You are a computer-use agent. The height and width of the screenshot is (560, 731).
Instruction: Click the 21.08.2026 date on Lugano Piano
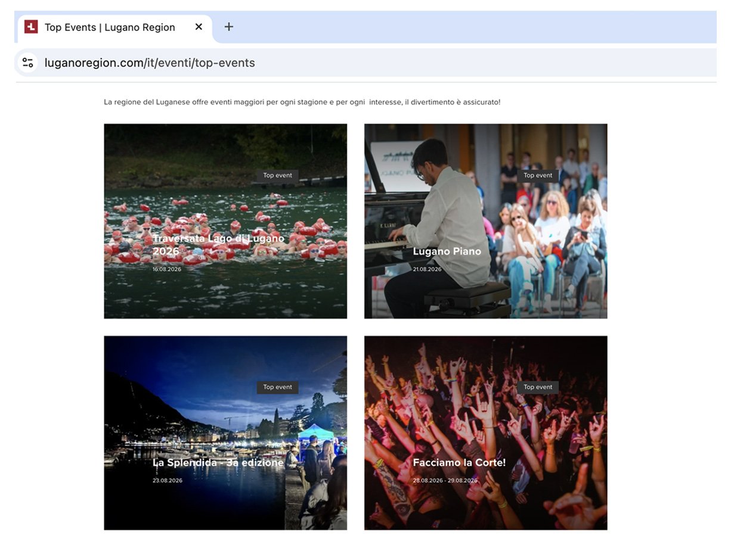pos(427,269)
